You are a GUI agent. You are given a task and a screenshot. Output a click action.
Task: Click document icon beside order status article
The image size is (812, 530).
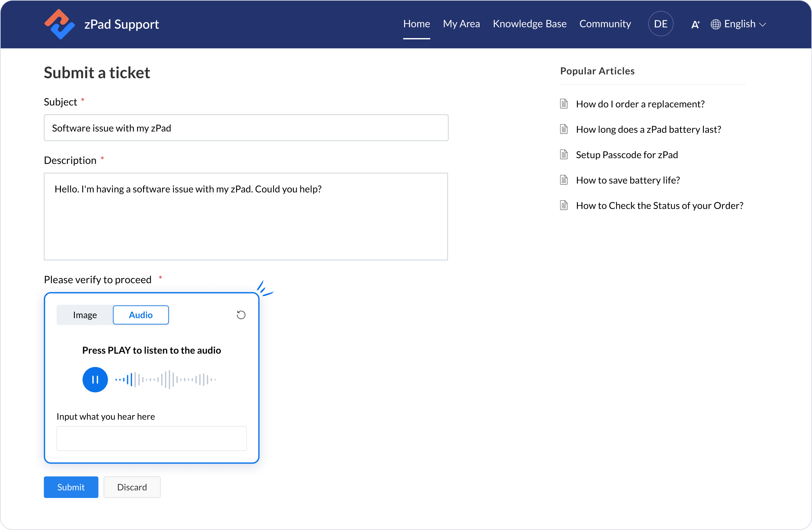(x=564, y=205)
